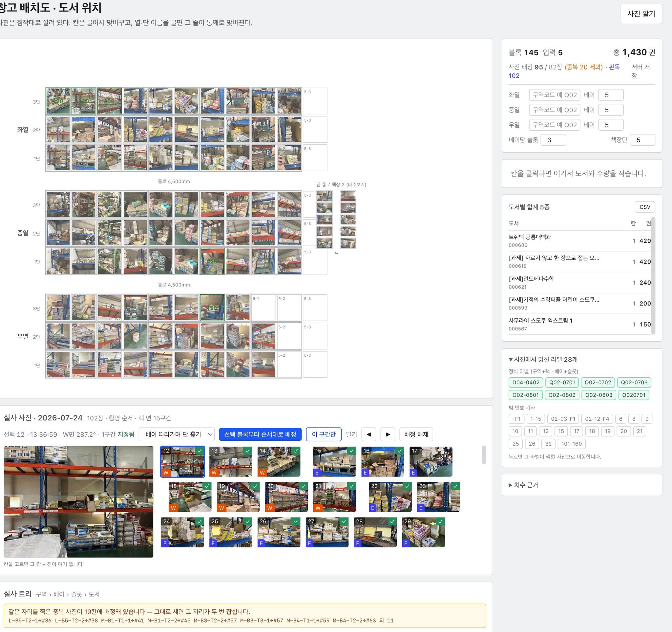Select the 트쥐백 공룡대백과 book row
672x632 pixels.
pyautogui.click(x=580, y=241)
